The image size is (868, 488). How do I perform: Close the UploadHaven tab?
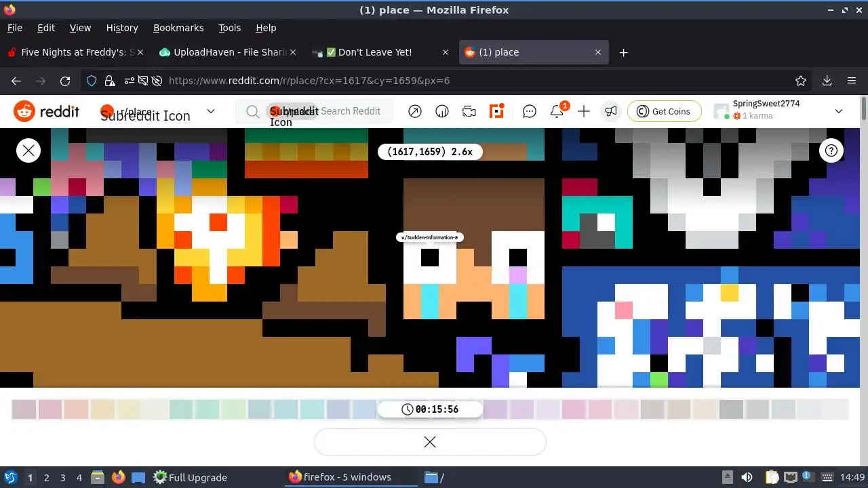click(x=292, y=52)
